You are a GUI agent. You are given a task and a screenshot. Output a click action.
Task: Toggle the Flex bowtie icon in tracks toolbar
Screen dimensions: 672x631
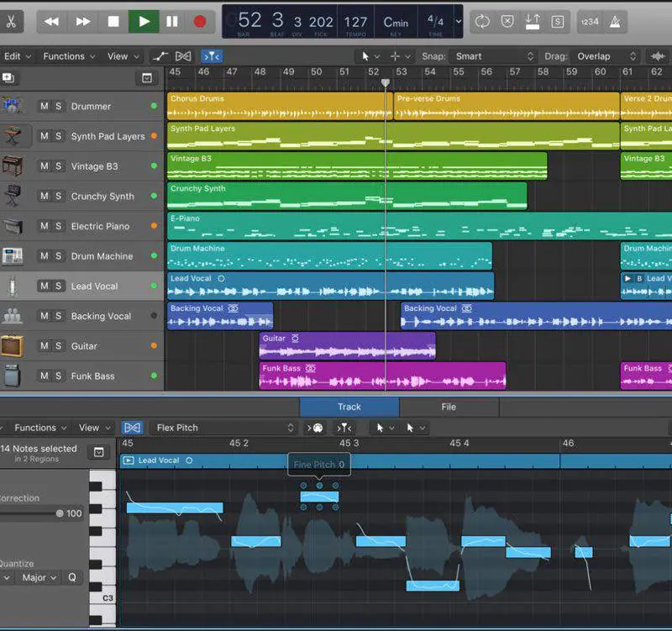point(183,56)
